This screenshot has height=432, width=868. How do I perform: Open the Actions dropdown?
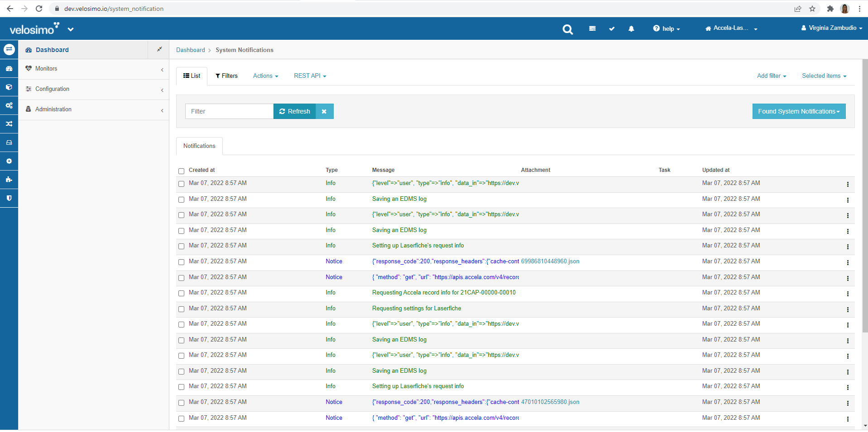click(x=265, y=76)
